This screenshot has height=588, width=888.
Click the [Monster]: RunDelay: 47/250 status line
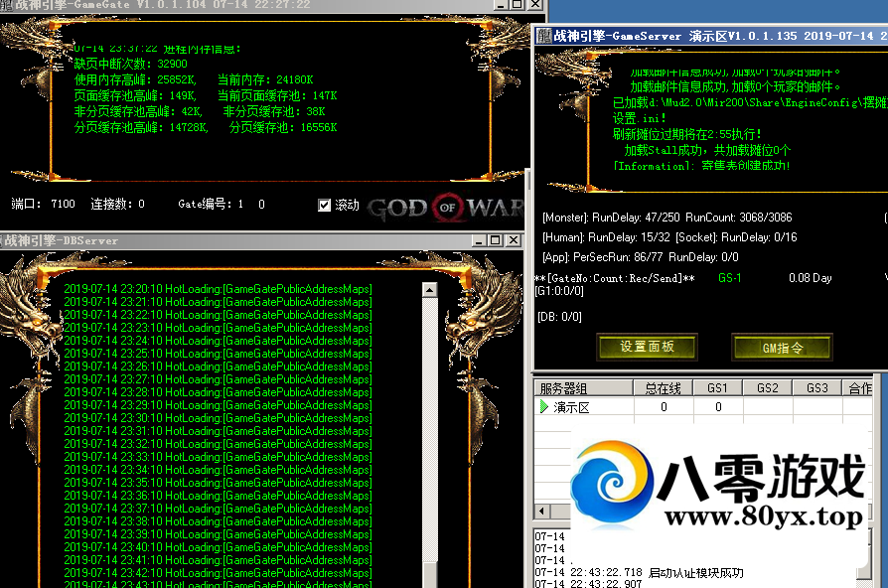667,218
